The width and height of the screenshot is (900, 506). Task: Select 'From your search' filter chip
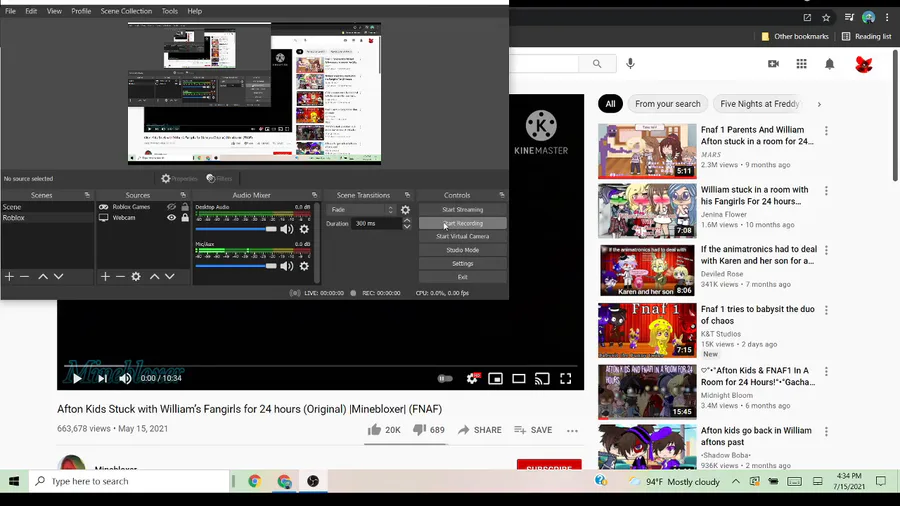pos(668,104)
